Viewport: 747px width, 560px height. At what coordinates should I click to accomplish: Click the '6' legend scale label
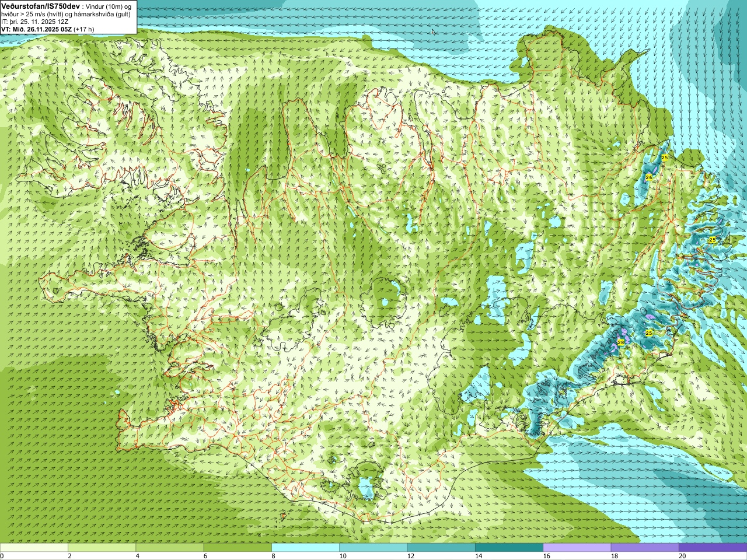[x=205, y=556]
